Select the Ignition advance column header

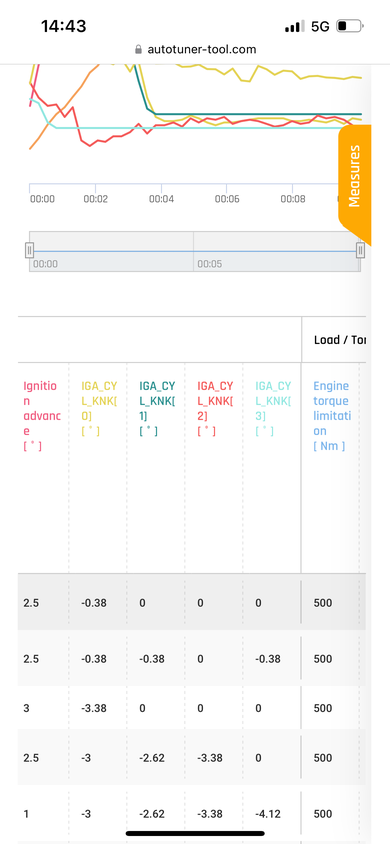tap(42, 416)
